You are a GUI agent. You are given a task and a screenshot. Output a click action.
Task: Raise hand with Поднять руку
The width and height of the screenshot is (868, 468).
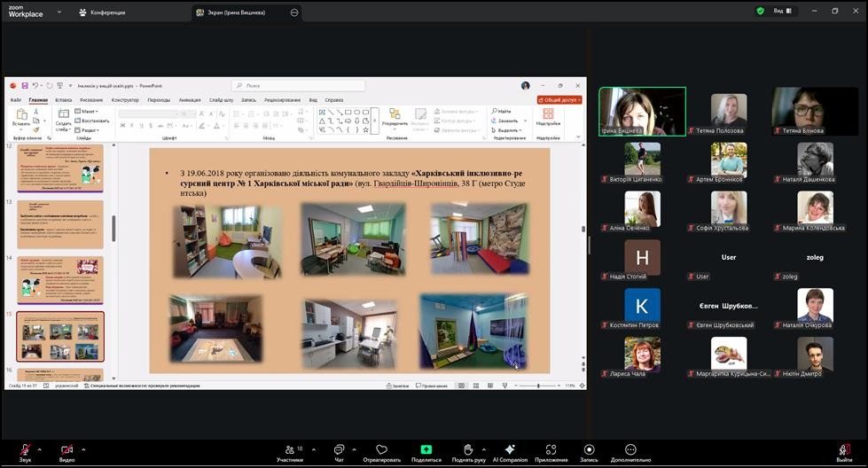[467, 450]
